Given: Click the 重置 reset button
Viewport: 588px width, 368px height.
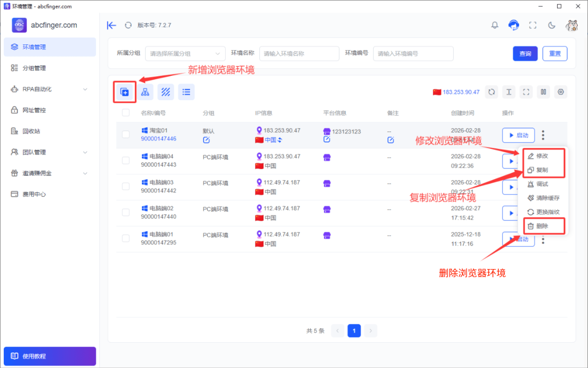Looking at the screenshot, I should (x=555, y=54).
